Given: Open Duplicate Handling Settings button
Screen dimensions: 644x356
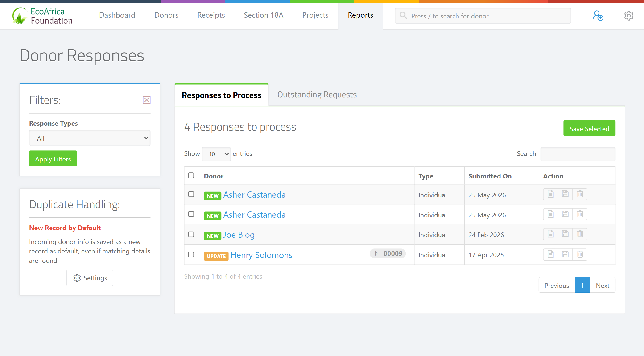Looking at the screenshot, I should coord(90,278).
